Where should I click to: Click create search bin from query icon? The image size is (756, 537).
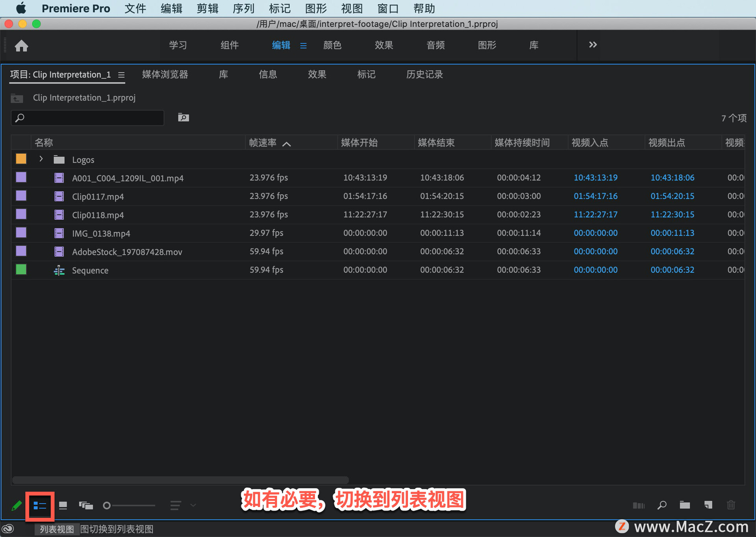(183, 118)
